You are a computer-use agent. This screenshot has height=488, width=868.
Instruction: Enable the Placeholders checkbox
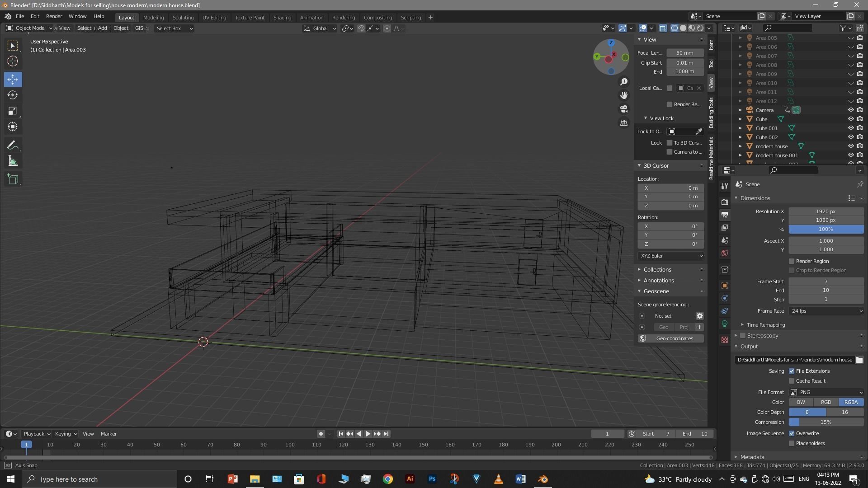792,443
